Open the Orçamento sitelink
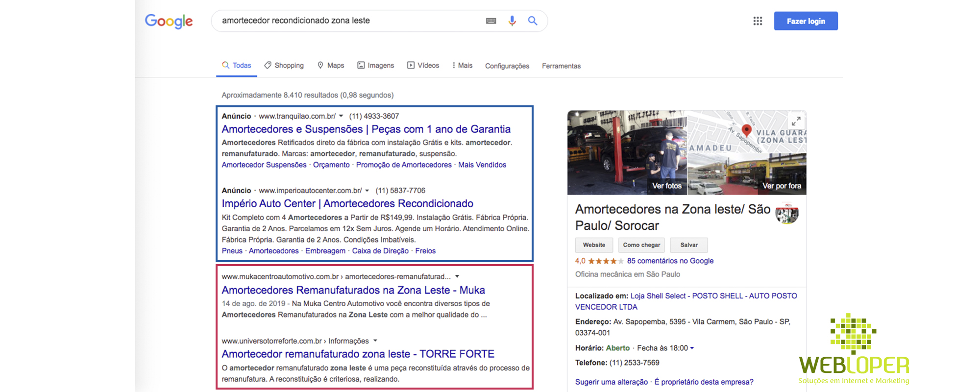This screenshot has height=392, width=980. coord(331,165)
